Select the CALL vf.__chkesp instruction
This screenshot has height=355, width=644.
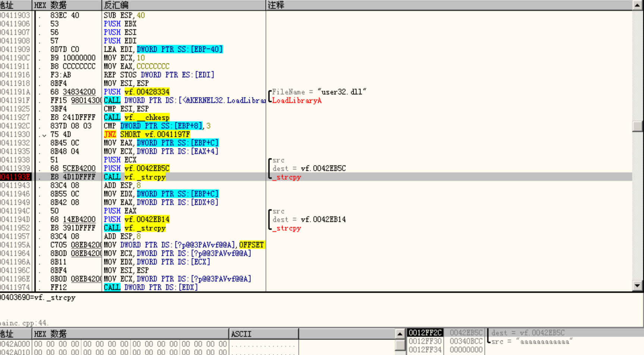pos(136,117)
